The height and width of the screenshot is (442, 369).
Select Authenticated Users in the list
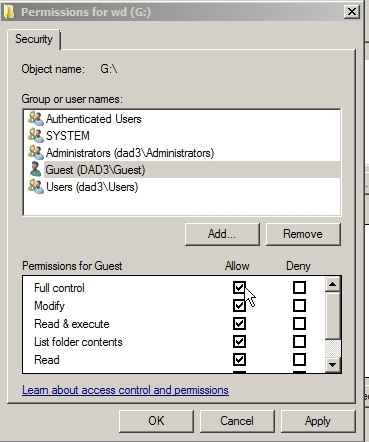[183, 119]
